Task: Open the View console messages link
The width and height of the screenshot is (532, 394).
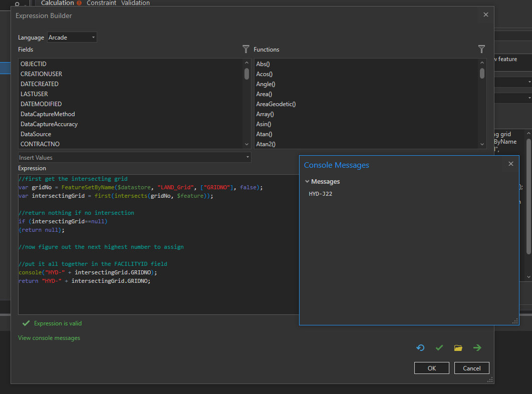Action: (x=49, y=338)
